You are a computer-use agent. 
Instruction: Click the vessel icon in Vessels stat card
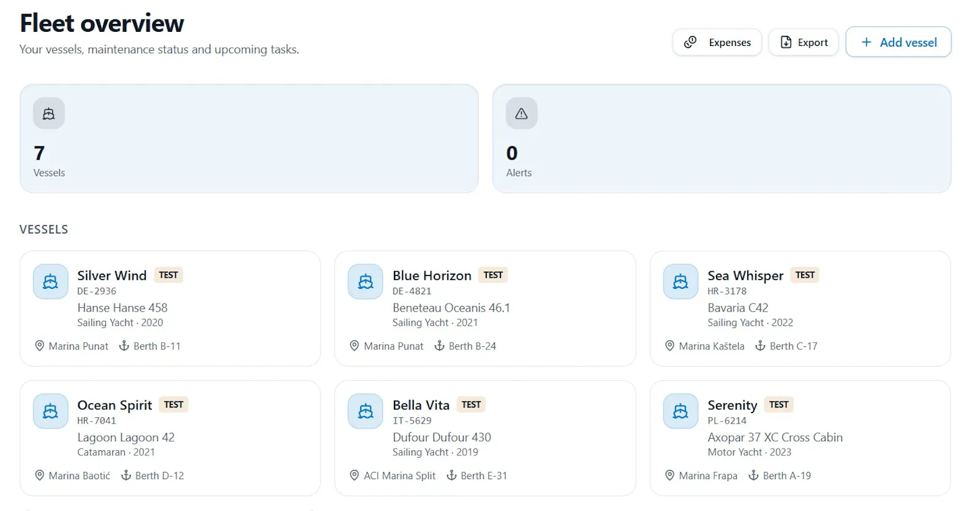(x=49, y=113)
